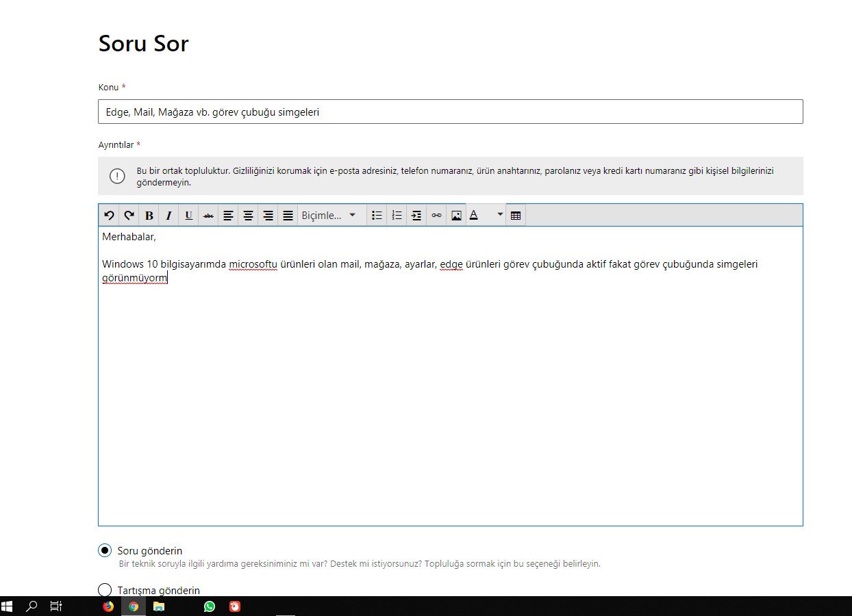Toggle bold formatting
The width and height of the screenshot is (852, 616).
pos(149,216)
